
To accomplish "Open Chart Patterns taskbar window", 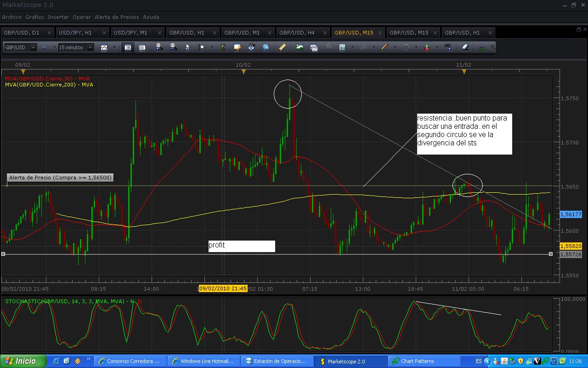I will [417, 361].
